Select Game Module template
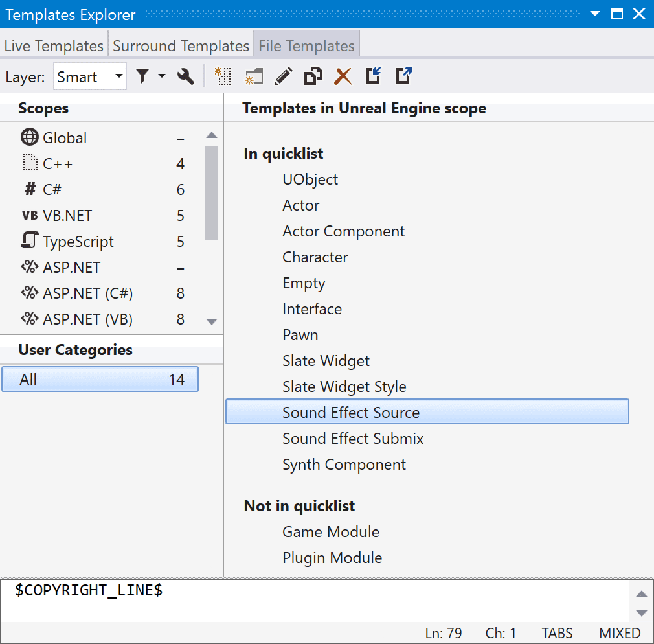This screenshot has height=644, width=654. pos(331,532)
